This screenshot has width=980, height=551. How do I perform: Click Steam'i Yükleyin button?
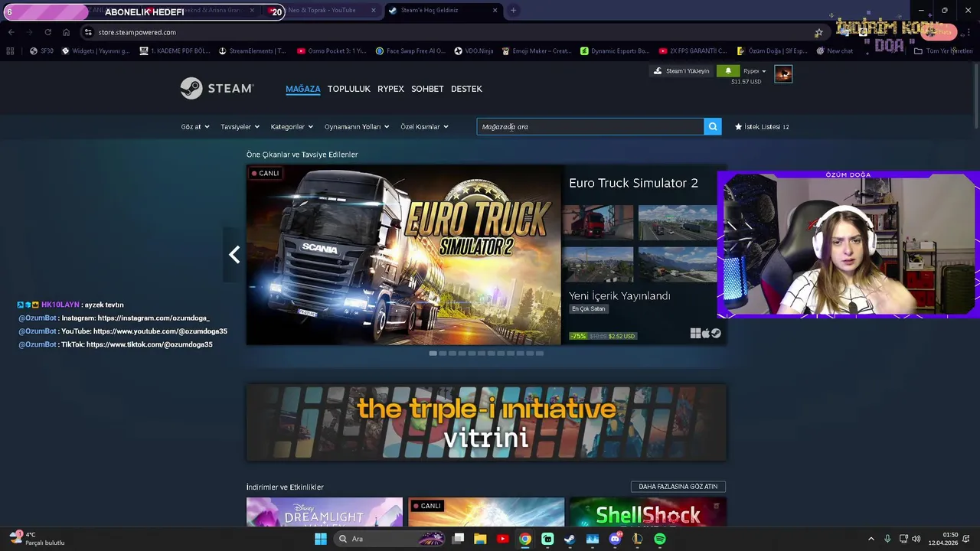click(681, 71)
